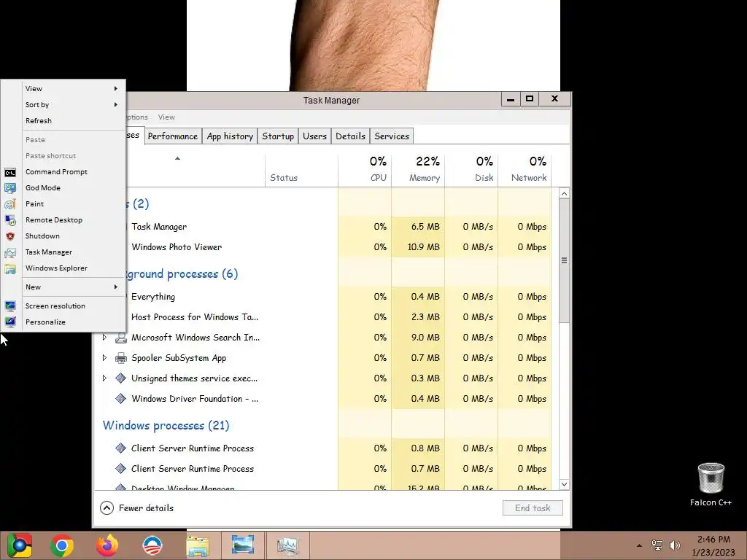Image resolution: width=747 pixels, height=560 pixels.
Task: Click the scrollbar up arrow
Action: point(564,193)
